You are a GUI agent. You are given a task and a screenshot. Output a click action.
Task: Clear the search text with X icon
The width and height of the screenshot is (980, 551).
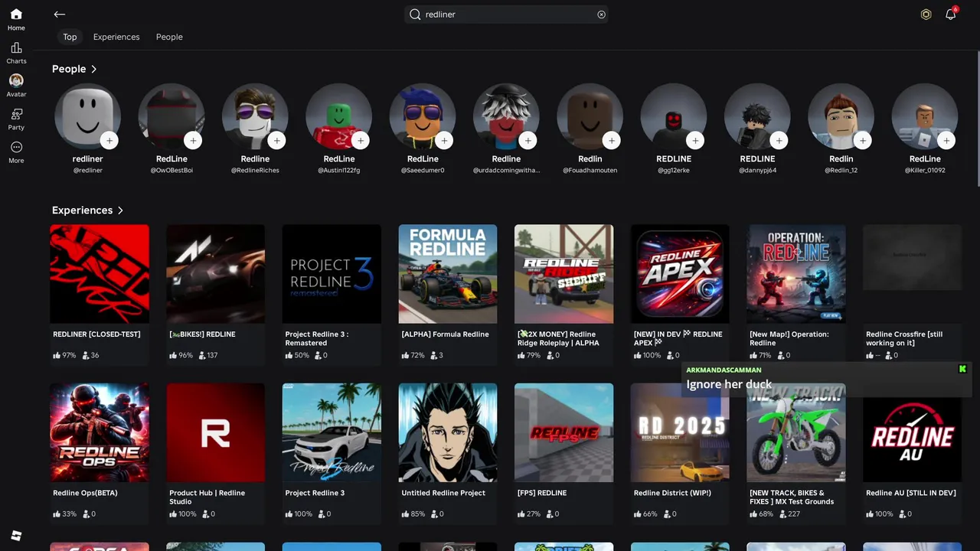[601, 15]
